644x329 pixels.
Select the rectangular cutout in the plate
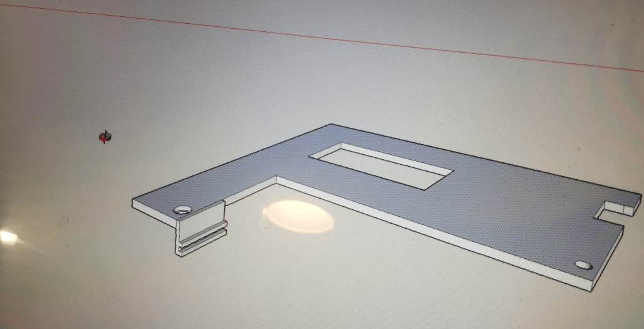[x=381, y=166]
